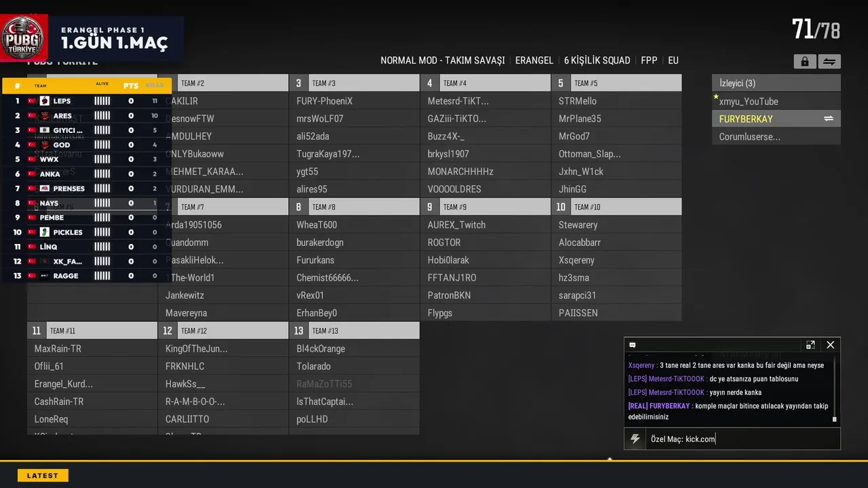
Task: Click player Metesrd-TiKT... in Team 4
Action: click(486, 101)
